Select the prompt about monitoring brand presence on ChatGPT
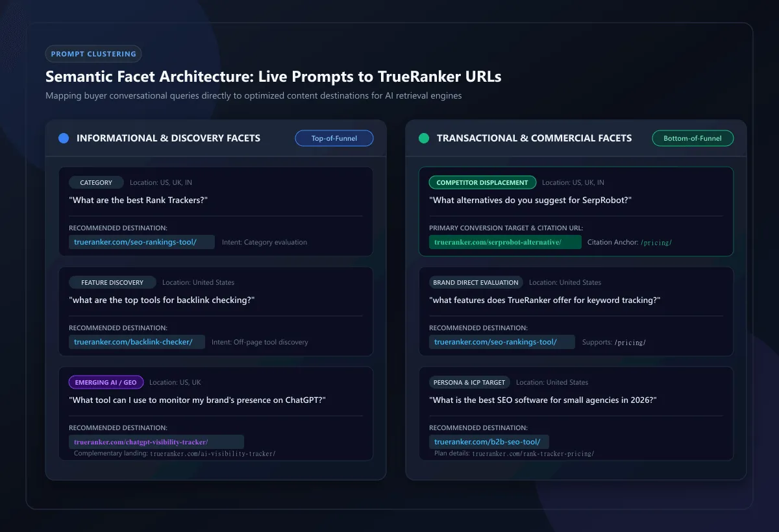Viewport: 779px width, 532px height. pyautogui.click(x=197, y=400)
